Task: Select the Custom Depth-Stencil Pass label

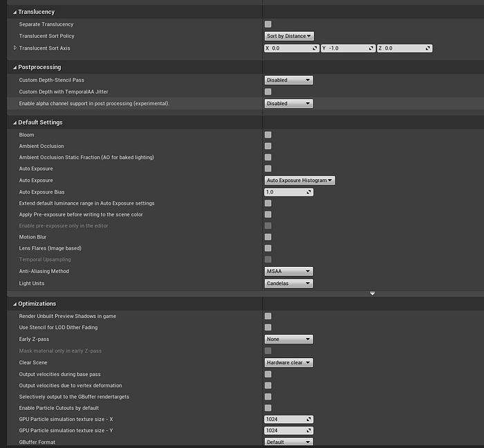Action: pyautogui.click(x=52, y=80)
